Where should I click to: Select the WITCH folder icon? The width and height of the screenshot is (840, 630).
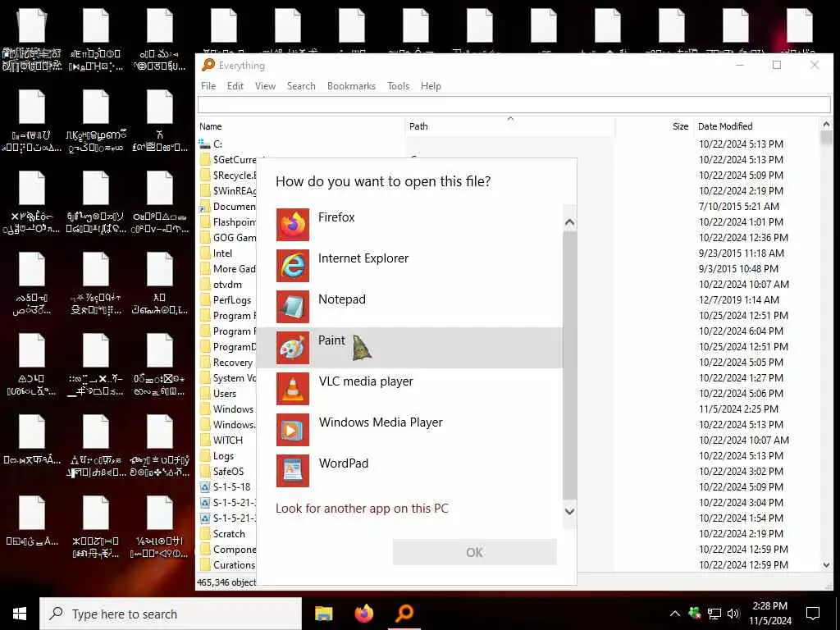tap(204, 440)
